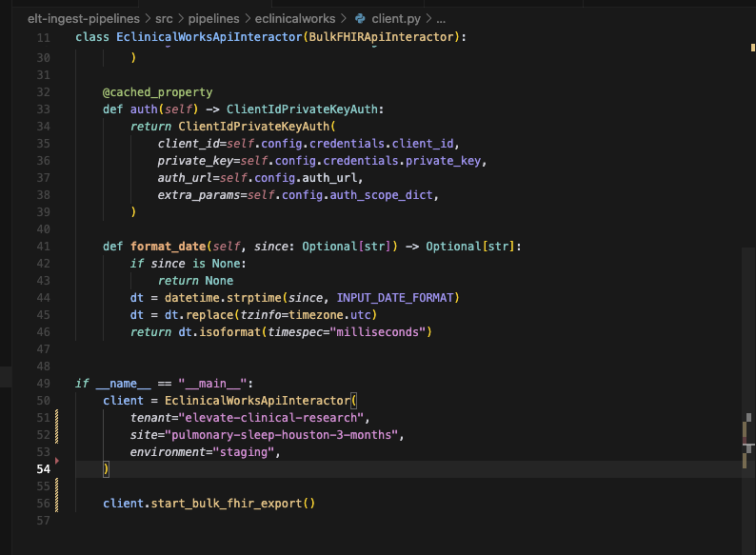The image size is (756, 555).
Task: Open the eclinicalworks breadcrumb segment
Action: (x=295, y=19)
